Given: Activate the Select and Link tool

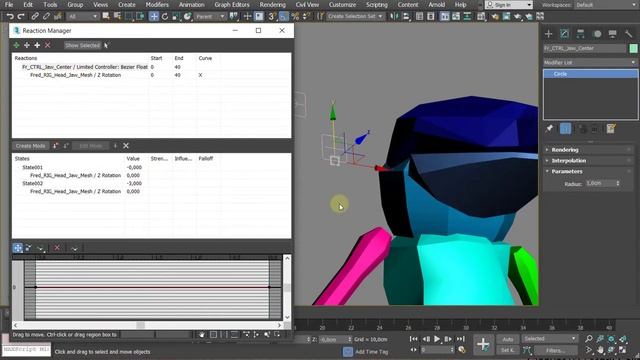Looking at the screenshot, I should coord(35,16).
